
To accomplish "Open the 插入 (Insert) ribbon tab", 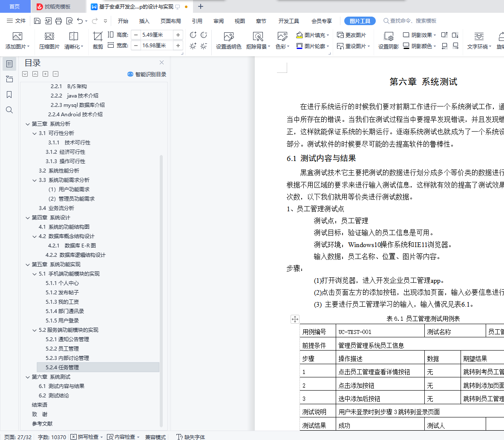I will 144,21.
